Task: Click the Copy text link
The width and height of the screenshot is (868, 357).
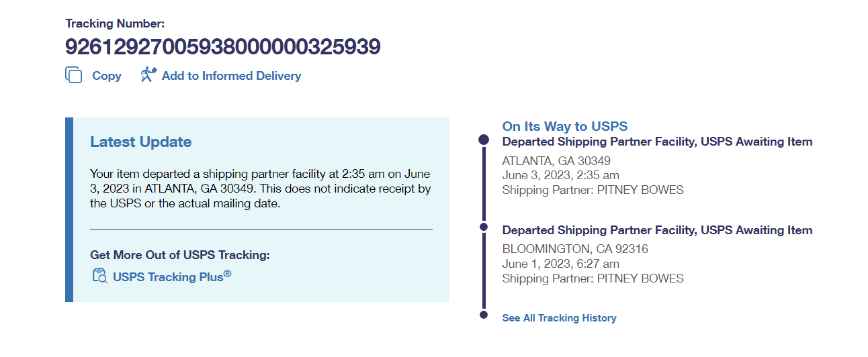Action: click(106, 76)
